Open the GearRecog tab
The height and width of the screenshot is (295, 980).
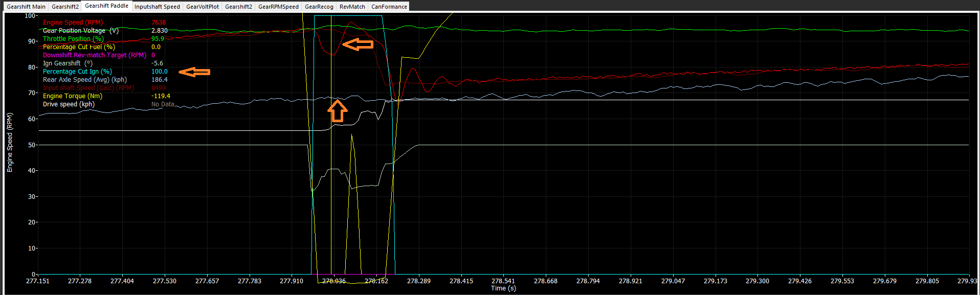319,7
